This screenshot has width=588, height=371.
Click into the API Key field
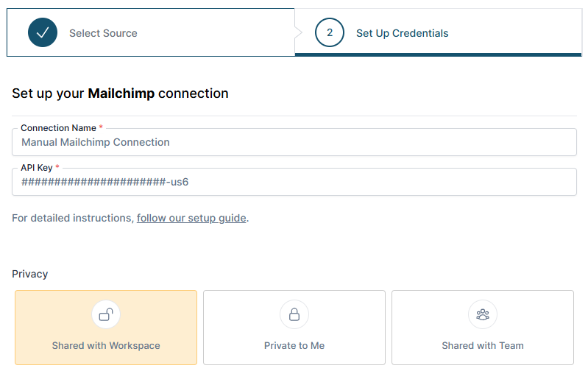(294, 182)
